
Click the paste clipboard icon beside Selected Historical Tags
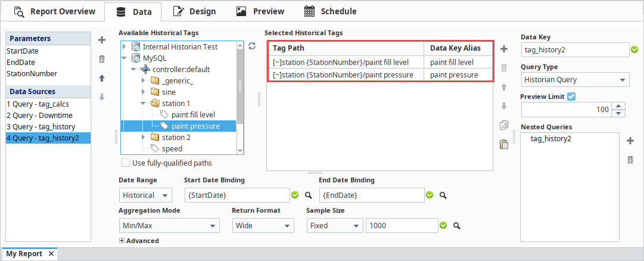tap(503, 144)
